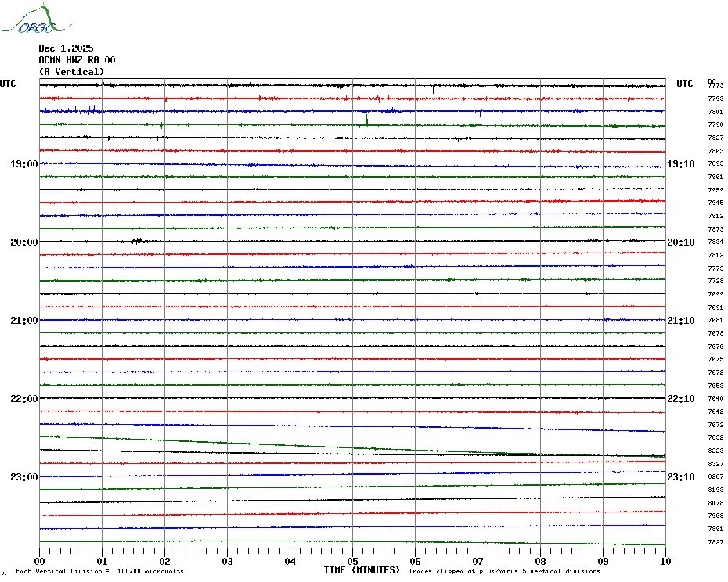Click the OFGC logo

[37, 19]
